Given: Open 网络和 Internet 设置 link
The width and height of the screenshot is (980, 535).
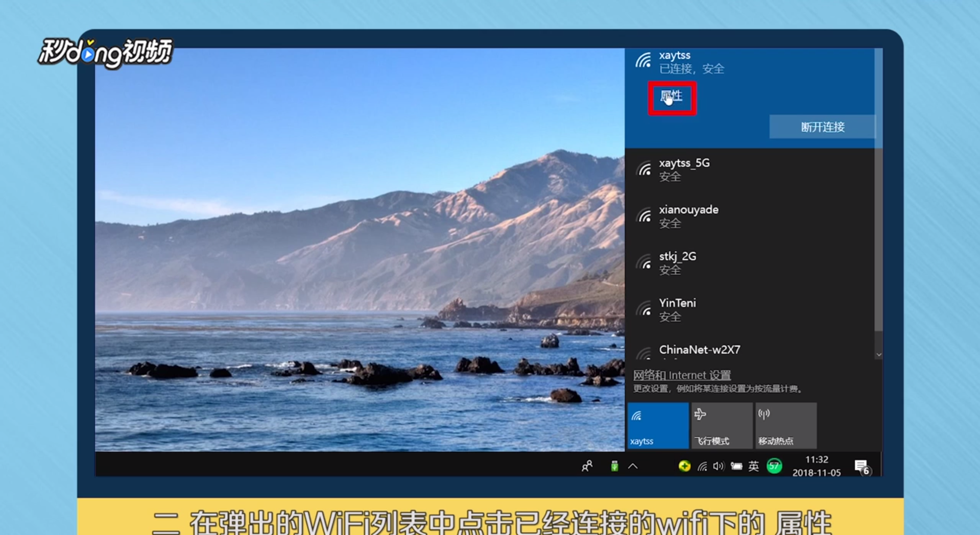Looking at the screenshot, I should click(682, 375).
